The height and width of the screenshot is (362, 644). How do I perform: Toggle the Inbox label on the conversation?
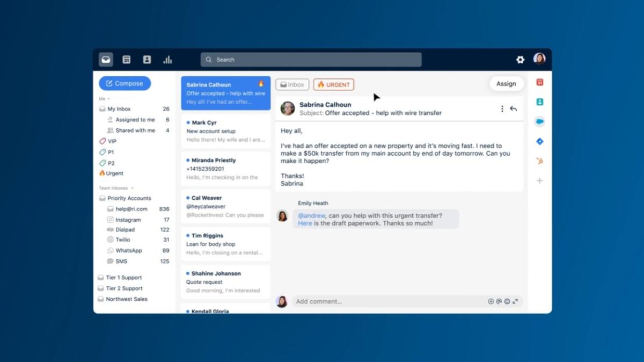pos(292,84)
